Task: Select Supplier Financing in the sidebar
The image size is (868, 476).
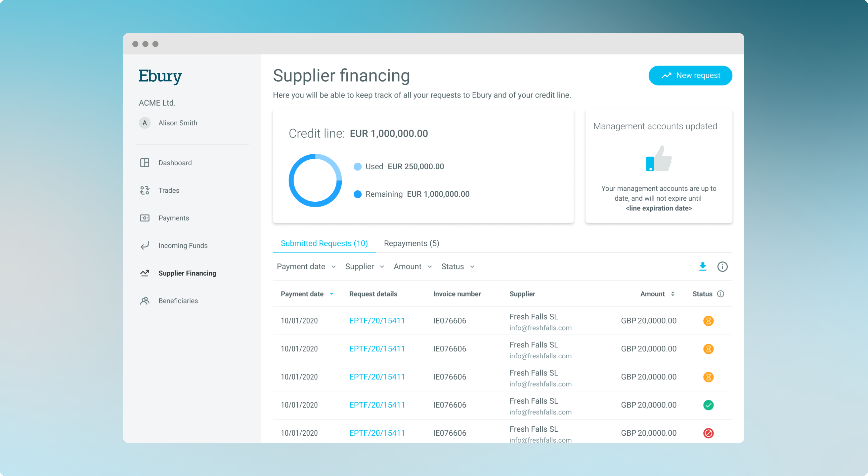Action: [x=187, y=273]
